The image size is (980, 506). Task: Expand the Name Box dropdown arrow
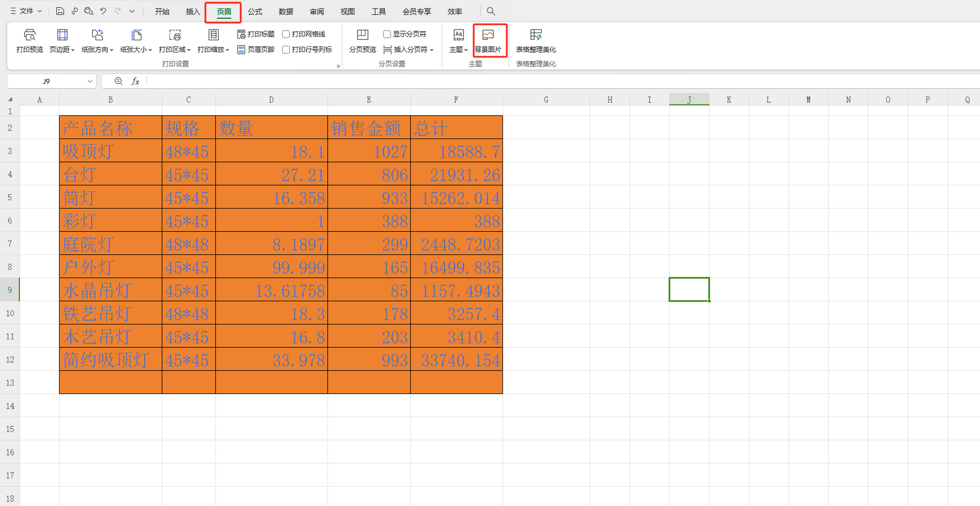[x=90, y=81]
